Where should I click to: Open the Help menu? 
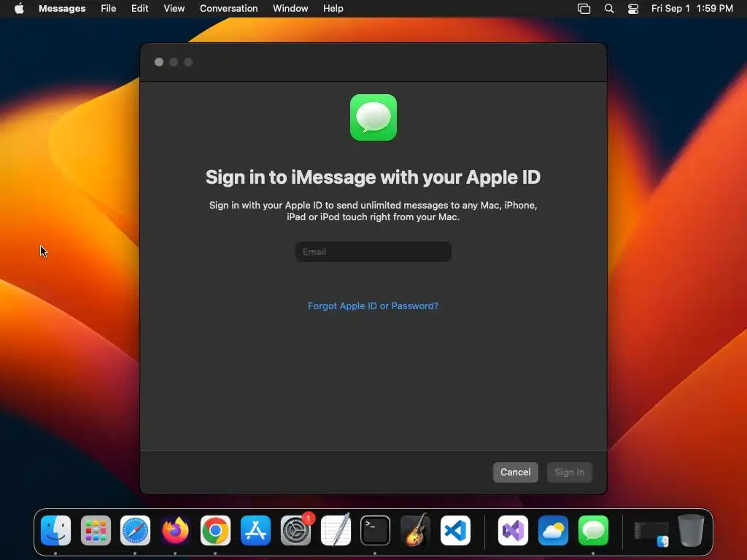click(x=333, y=9)
